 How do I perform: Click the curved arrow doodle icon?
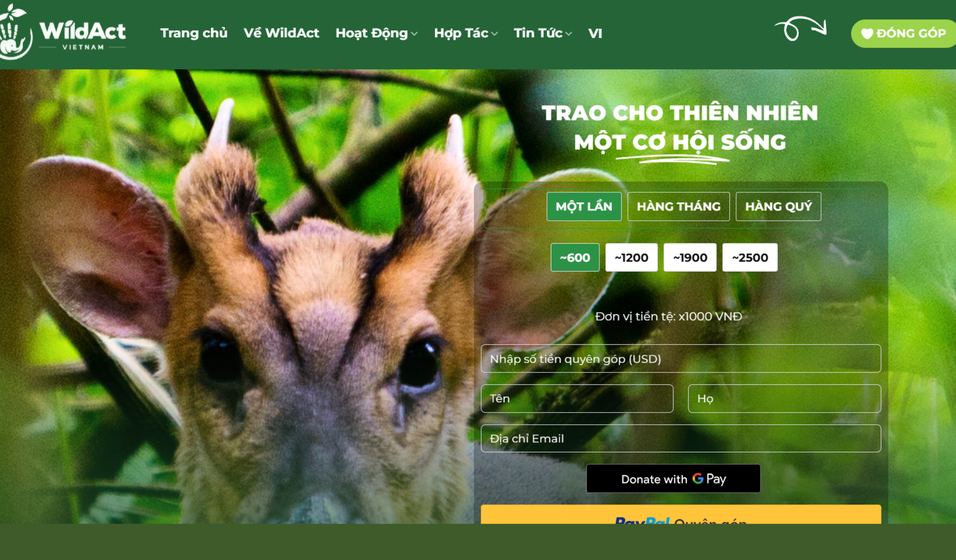pyautogui.click(x=801, y=28)
